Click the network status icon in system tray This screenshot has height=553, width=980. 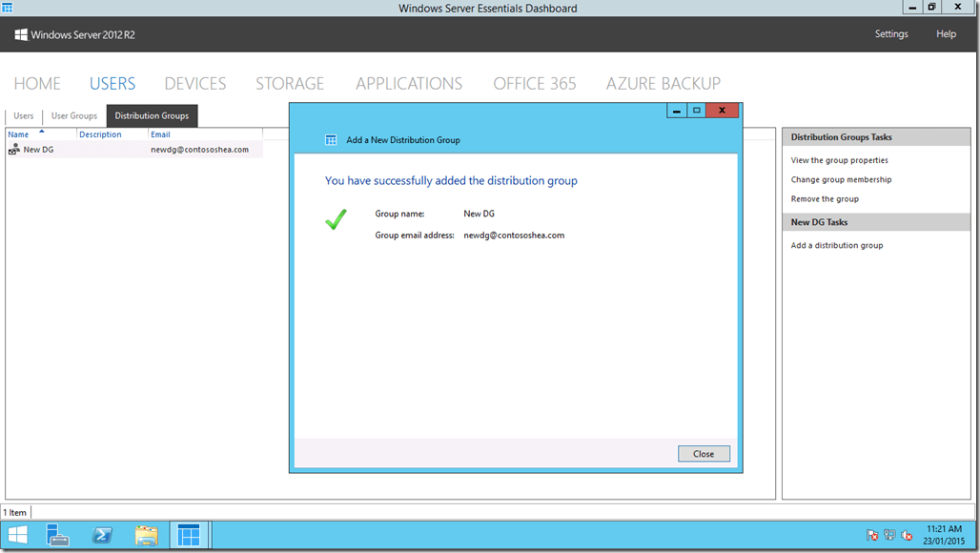[889, 536]
